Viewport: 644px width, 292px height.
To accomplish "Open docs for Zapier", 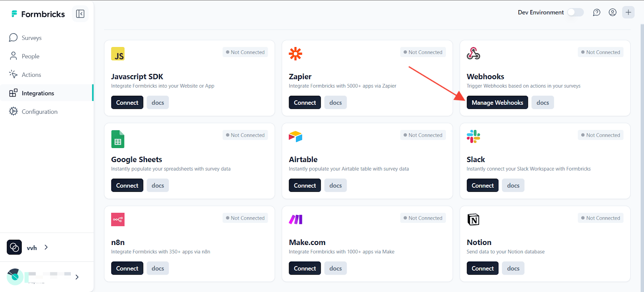I will (336, 103).
